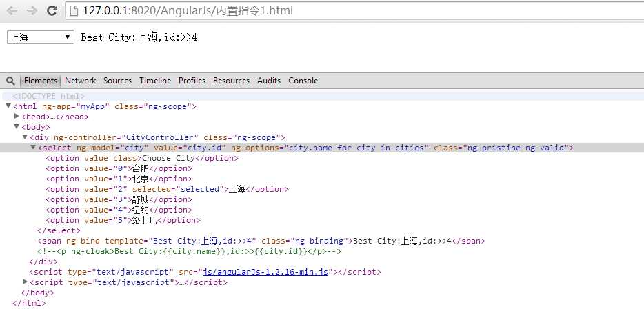644x316 pixels.
Task: Switch to the Network tab
Action: [x=80, y=81]
